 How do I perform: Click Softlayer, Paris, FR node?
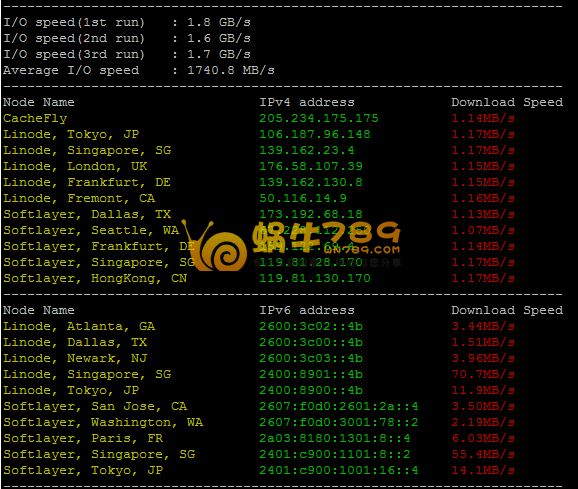click(83, 439)
